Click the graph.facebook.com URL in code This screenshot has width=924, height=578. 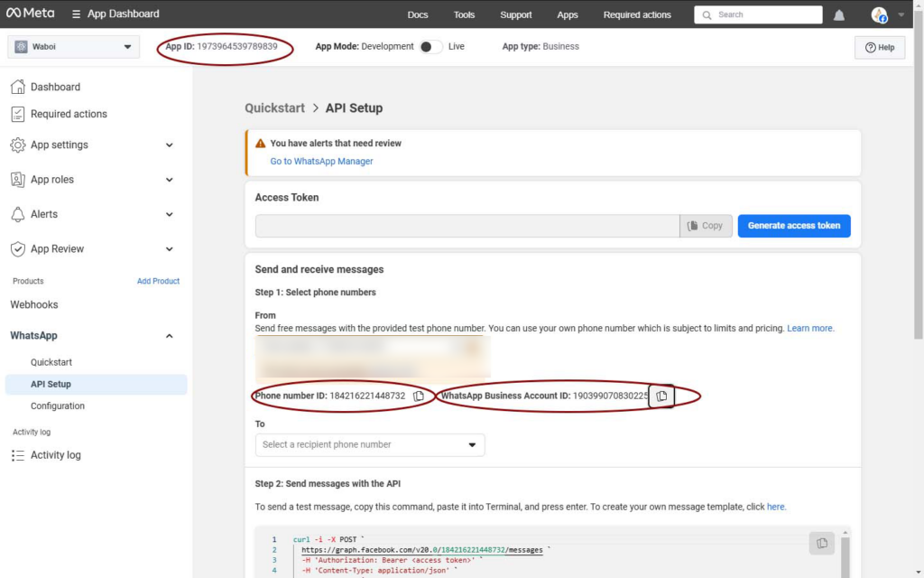(422, 550)
